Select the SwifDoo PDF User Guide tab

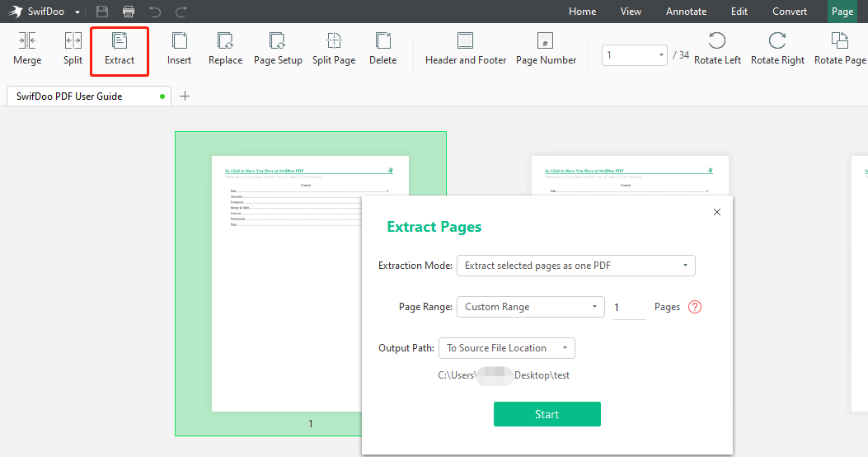(88, 96)
